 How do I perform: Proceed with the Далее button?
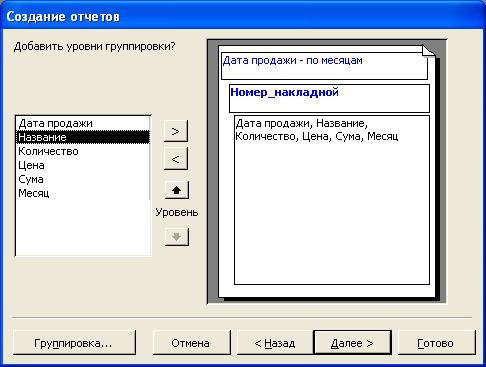pyautogui.click(x=352, y=343)
